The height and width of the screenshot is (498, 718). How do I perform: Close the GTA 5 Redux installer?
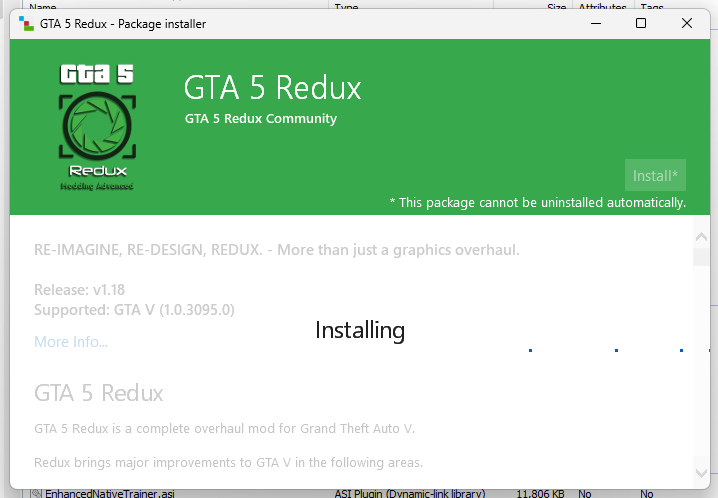point(687,23)
